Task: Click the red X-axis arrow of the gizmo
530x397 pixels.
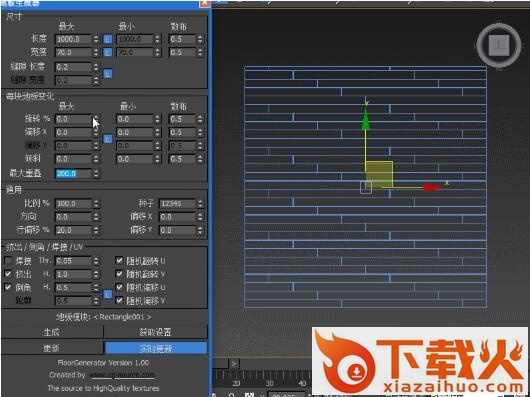Action: 433,188
